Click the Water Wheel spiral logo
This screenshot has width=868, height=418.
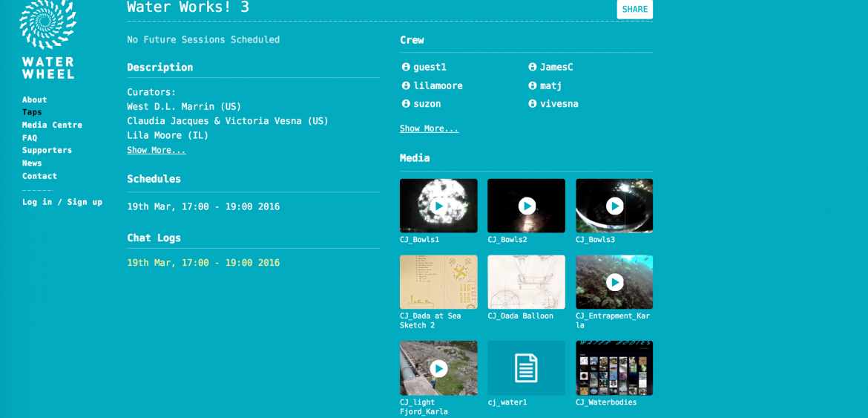tap(47, 24)
